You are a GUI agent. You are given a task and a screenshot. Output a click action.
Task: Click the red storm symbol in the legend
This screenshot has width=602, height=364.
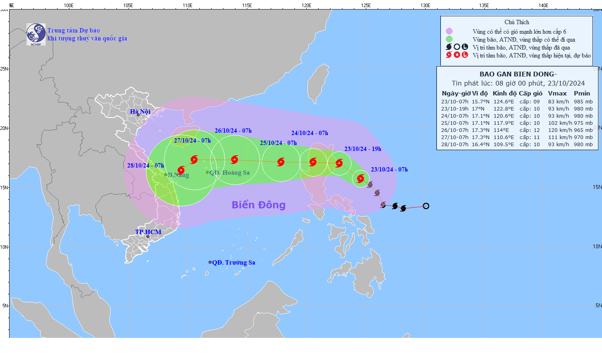point(449,55)
